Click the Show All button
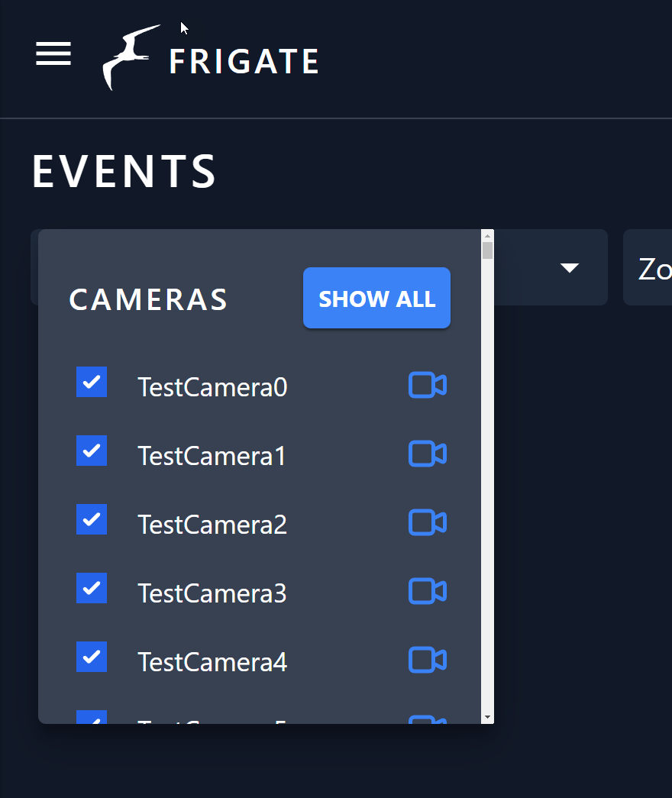The image size is (672, 798). click(x=376, y=298)
